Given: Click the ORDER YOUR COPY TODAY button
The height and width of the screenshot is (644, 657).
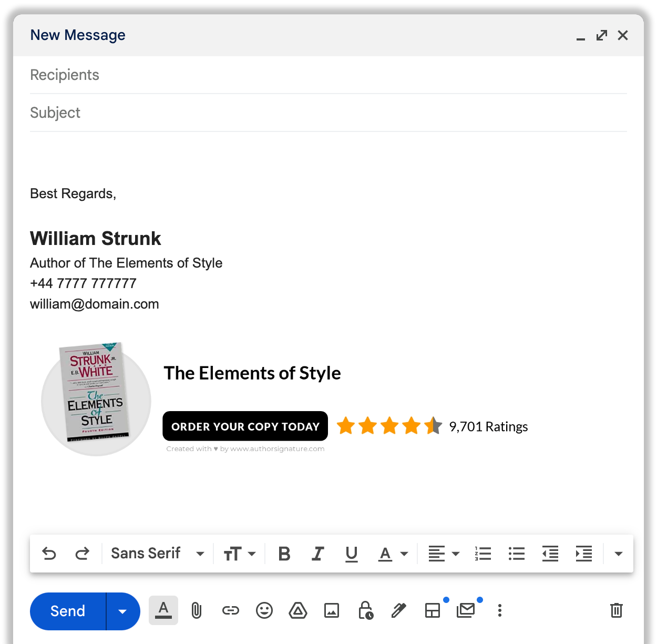Looking at the screenshot, I should pos(245,426).
